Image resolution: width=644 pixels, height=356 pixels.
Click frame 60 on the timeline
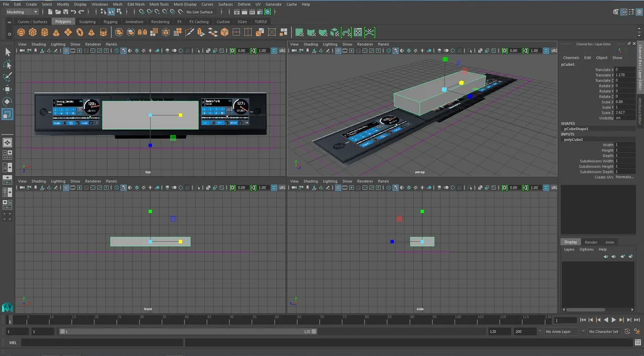[277, 320]
